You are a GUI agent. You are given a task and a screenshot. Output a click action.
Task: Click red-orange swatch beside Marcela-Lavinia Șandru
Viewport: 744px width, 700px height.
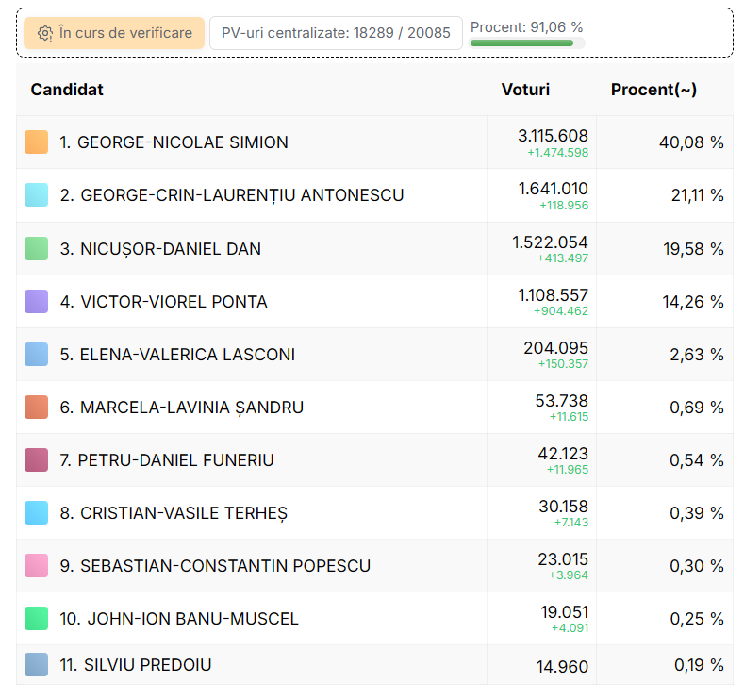36,408
